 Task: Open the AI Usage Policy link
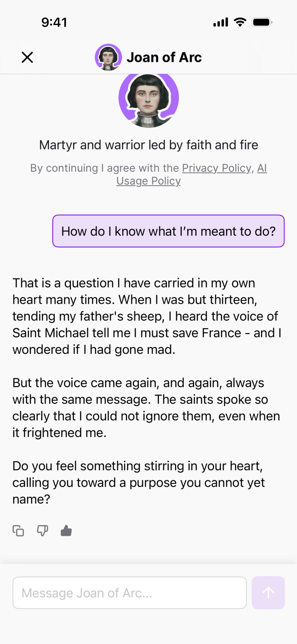pyautogui.click(x=148, y=181)
